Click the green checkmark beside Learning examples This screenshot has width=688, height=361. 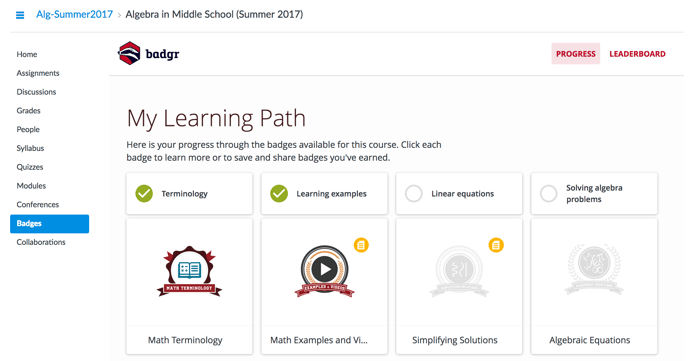pyautogui.click(x=279, y=193)
